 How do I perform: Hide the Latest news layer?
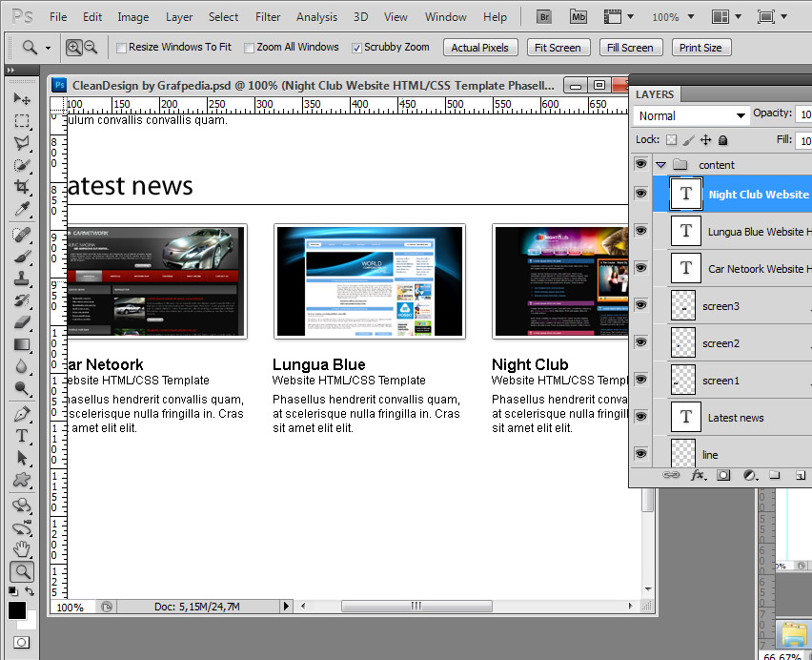[x=640, y=417]
